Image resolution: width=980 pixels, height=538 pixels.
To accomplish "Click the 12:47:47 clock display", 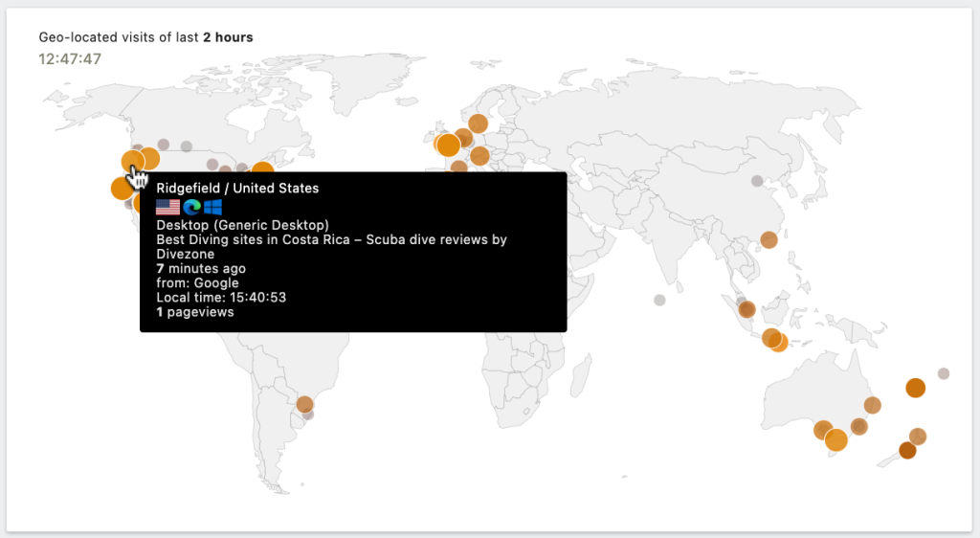I will (x=70, y=58).
